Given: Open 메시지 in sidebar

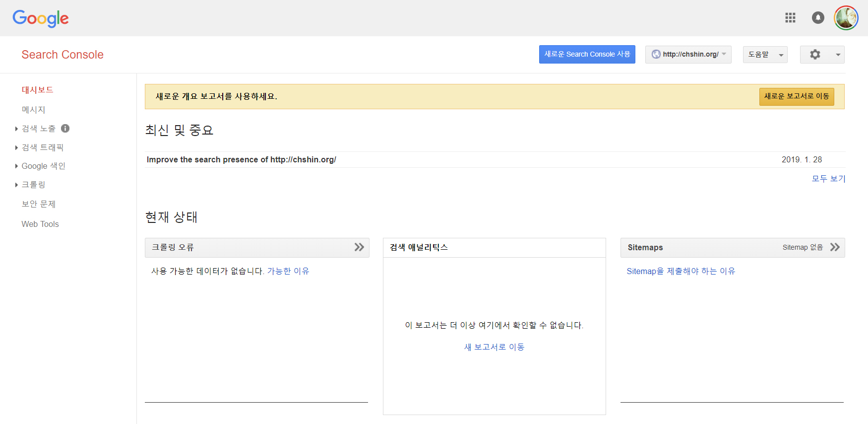Looking at the screenshot, I should (x=33, y=109).
